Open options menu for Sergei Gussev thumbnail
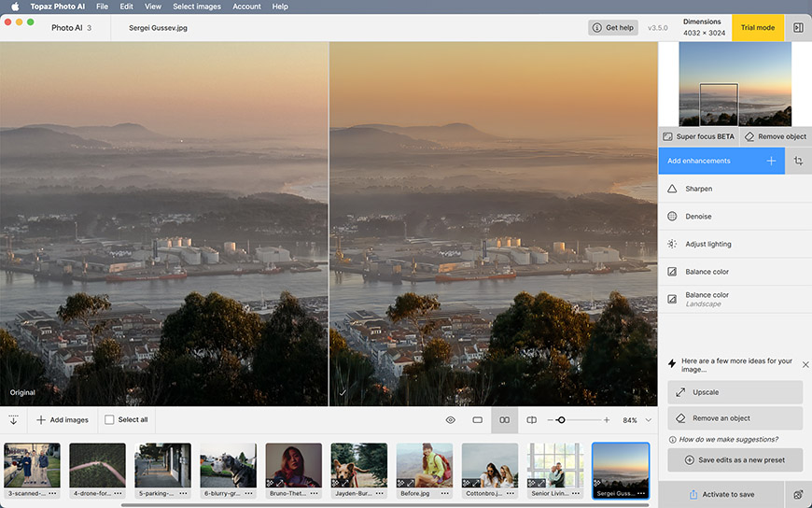Image resolution: width=812 pixels, height=508 pixels. [x=640, y=493]
